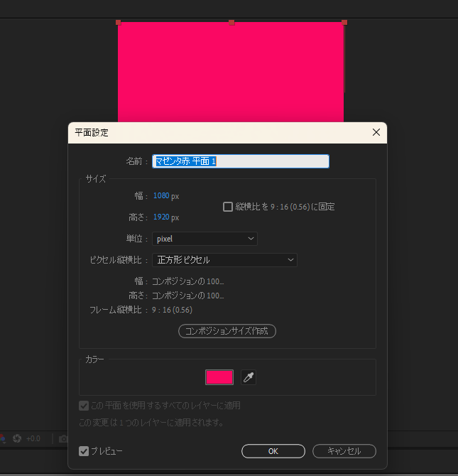This screenshot has height=476, width=458.
Task: Close the 平面設定 dialog with X
Action: (x=376, y=132)
